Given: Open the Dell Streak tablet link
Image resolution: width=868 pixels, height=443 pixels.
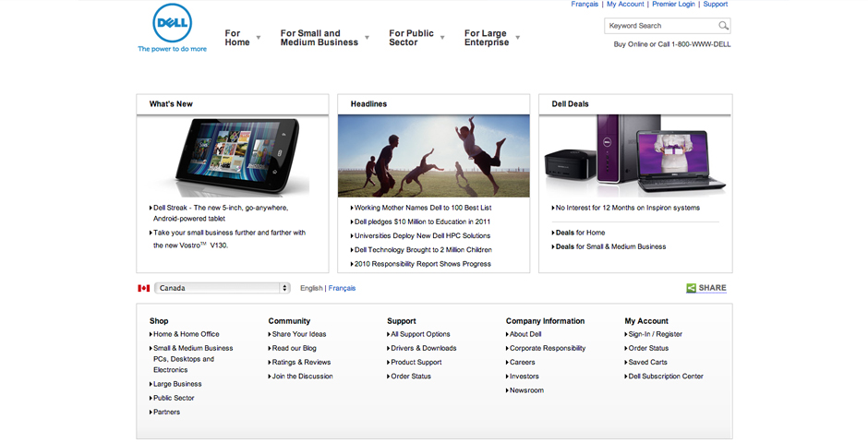Looking at the screenshot, I should point(221,213).
